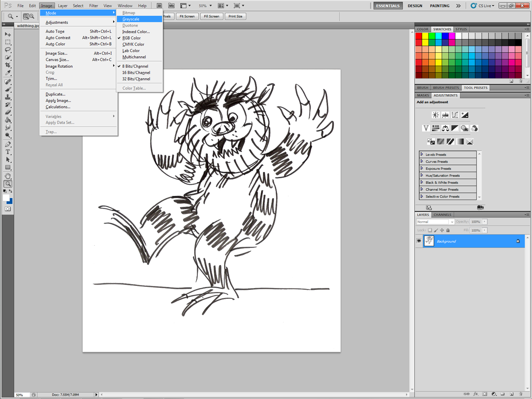Viewport: 532px width, 399px height.
Task: Select the Rectangular Marquee tool
Action: pos(8,42)
